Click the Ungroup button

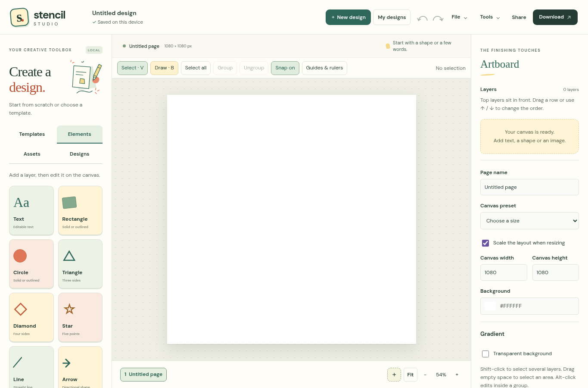click(x=254, y=68)
